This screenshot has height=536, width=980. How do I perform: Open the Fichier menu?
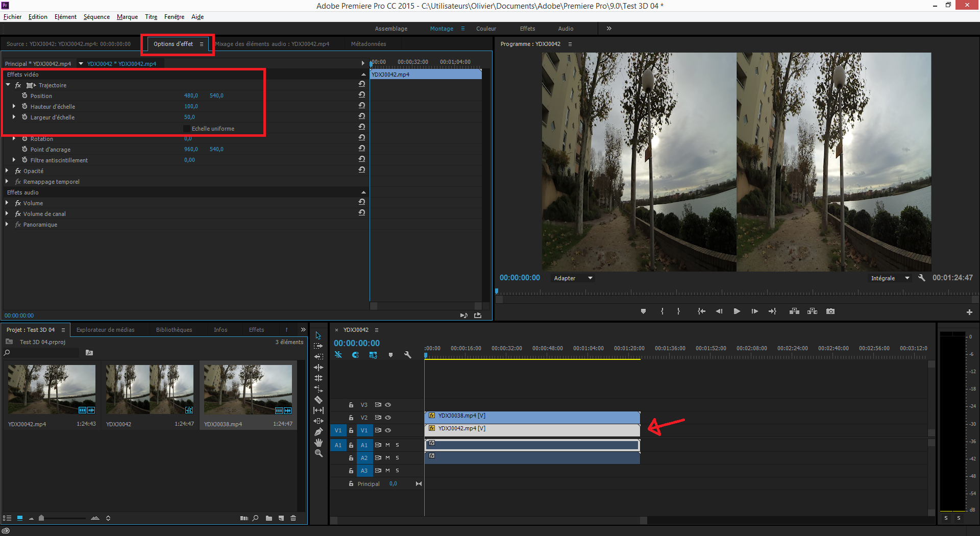pyautogui.click(x=13, y=17)
